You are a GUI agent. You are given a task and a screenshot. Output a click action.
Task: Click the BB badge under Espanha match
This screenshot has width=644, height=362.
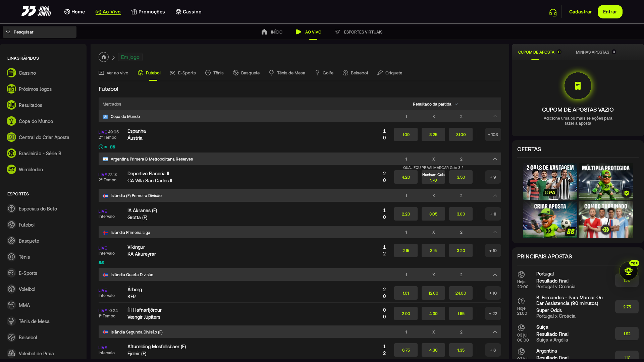(113, 147)
